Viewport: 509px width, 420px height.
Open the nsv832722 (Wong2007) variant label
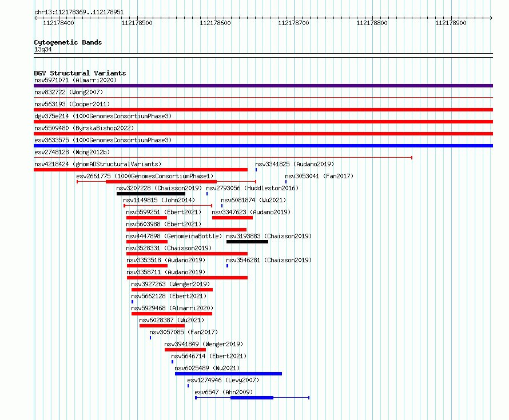coord(69,92)
